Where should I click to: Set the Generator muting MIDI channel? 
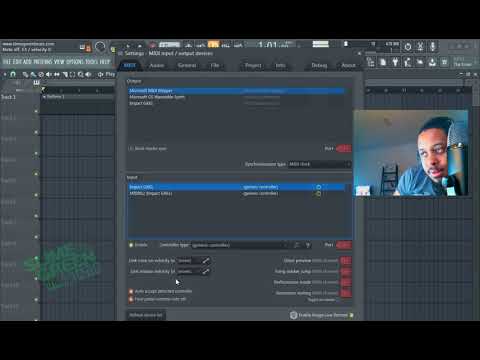346,293
